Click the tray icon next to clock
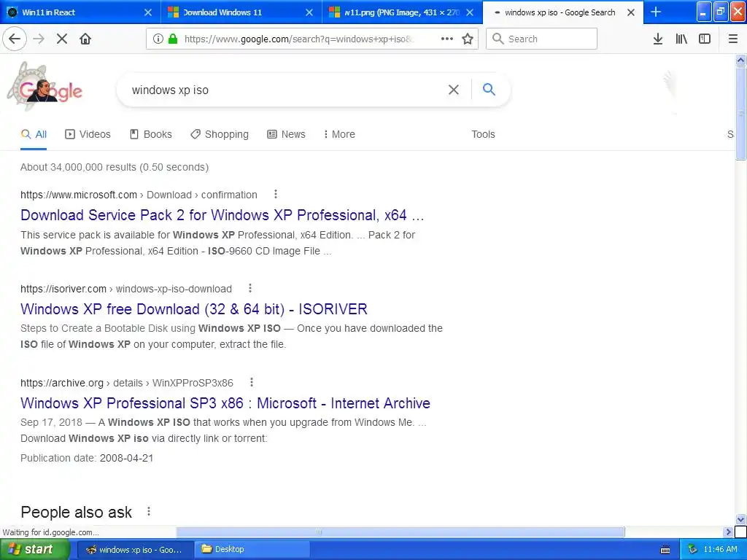The image size is (747, 560). point(693,550)
